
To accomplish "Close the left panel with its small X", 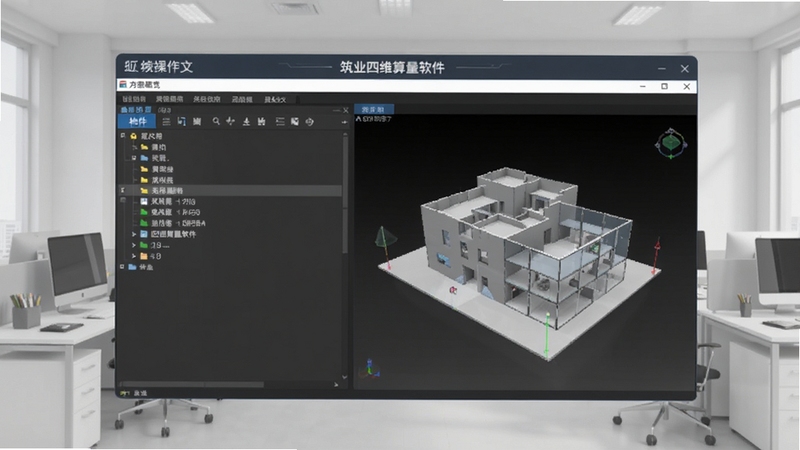I will pyautogui.click(x=346, y=110).
